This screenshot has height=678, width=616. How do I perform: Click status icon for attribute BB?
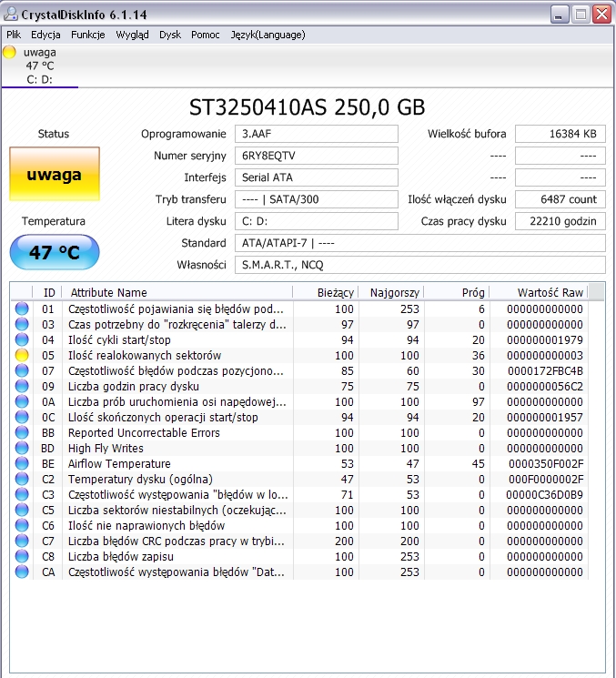click(x=22, y=432)
